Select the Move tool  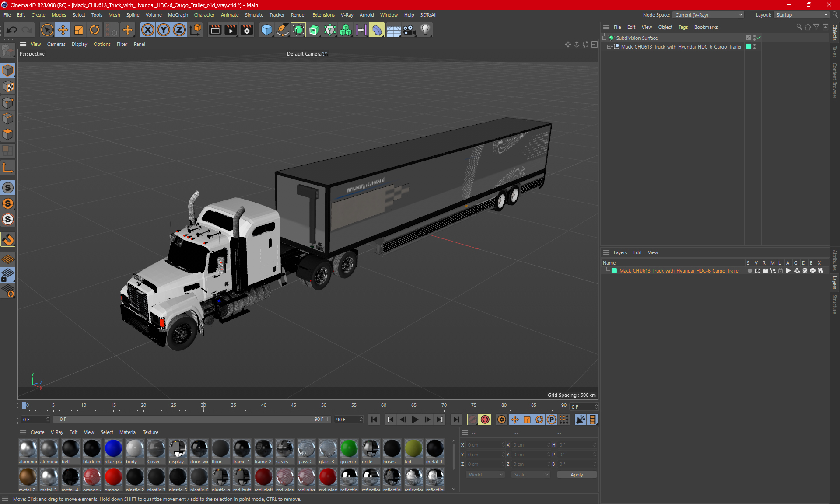click(63, 30)
